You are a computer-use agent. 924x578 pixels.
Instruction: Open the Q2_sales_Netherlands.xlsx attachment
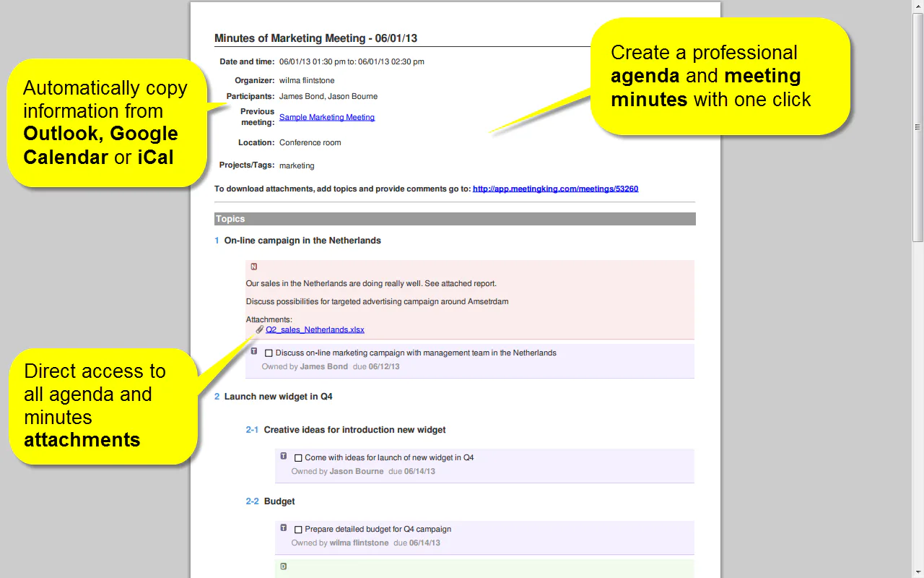[x=315, y=329]
